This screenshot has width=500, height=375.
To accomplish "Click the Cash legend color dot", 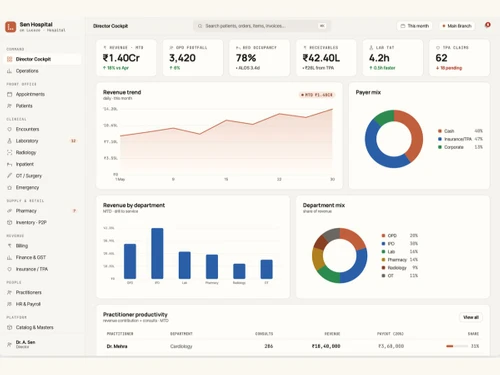I will [x=440, y=131].
